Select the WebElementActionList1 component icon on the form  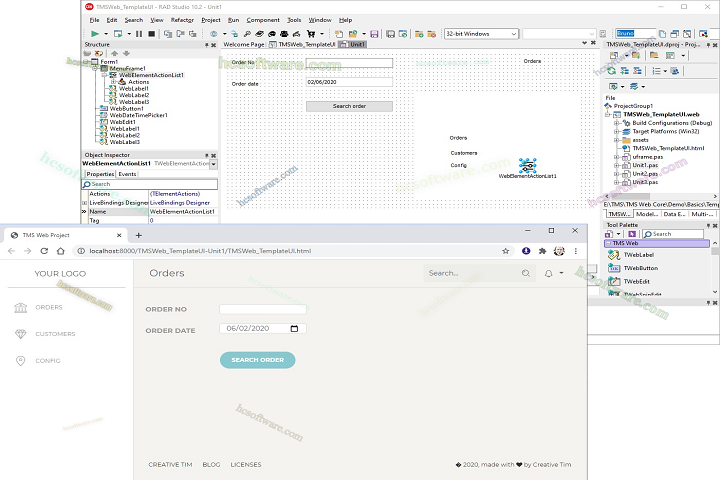pos(528,165)
